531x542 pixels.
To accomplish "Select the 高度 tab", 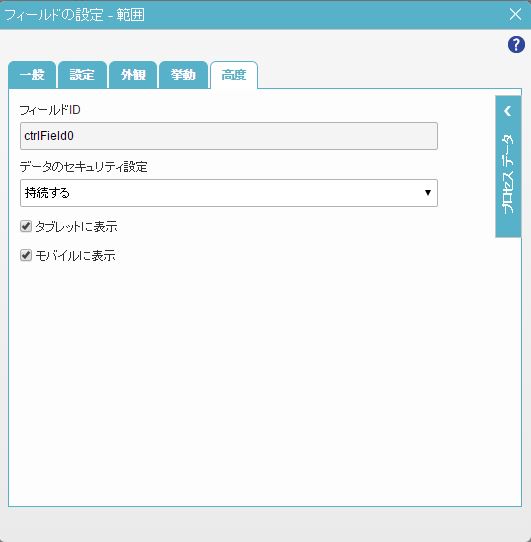I will pyautogui.click(x=234, y=75).
